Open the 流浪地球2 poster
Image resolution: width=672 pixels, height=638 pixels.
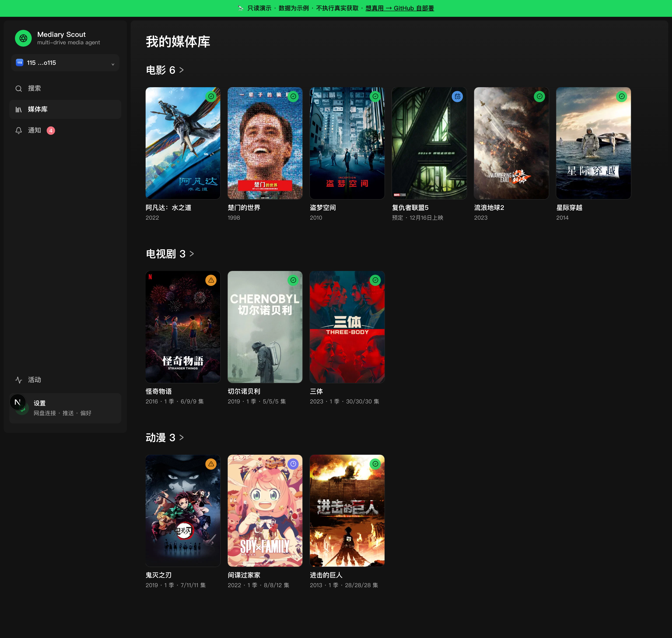(x=511, y=143)
